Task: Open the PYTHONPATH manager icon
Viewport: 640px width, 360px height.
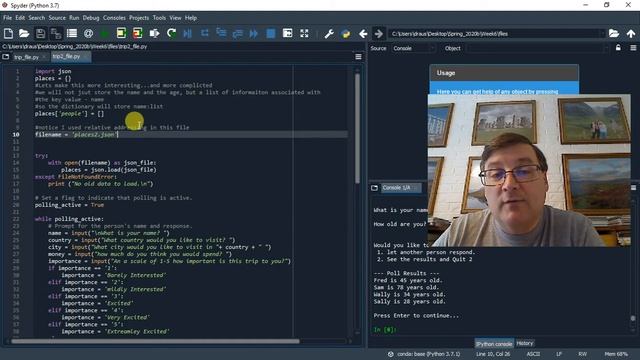Action: point(346,33)
